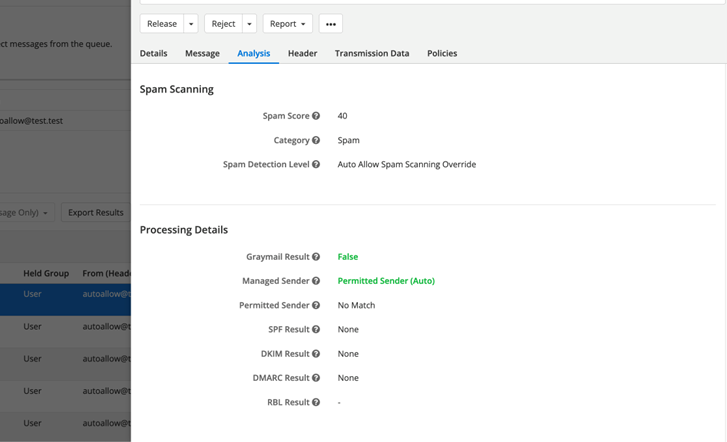727x442 pixels.
Task: Switch to the Details tab
Action: point(153,54)
